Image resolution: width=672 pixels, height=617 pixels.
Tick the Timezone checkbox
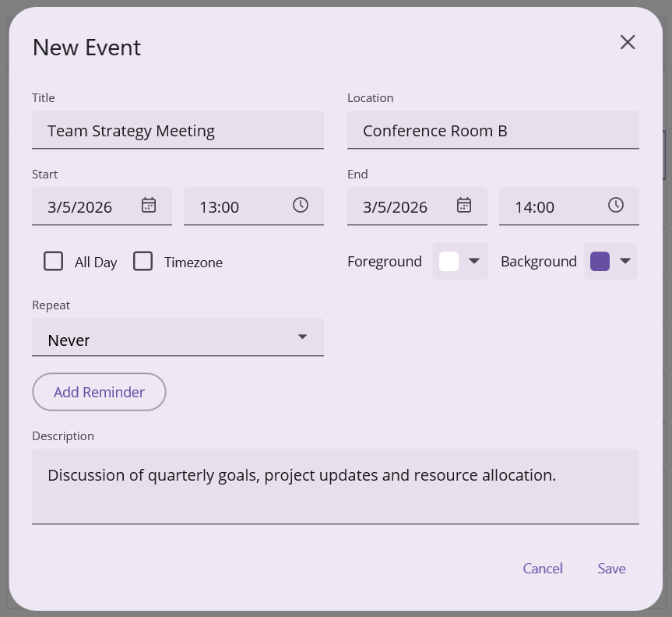(x=142, y=261)
